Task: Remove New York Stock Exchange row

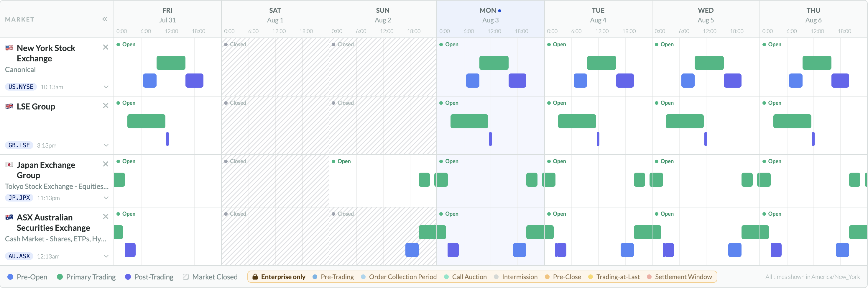Action: (106, 47)
